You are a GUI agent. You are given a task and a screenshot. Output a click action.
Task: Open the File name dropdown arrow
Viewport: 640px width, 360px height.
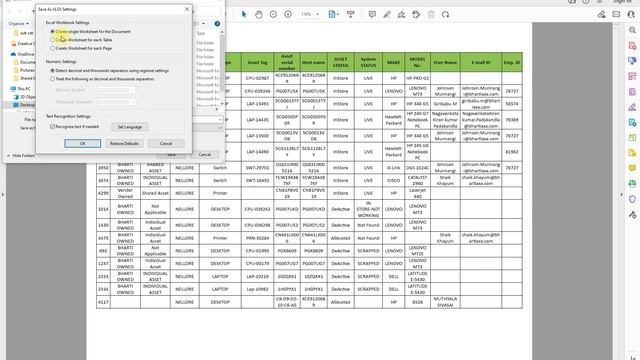click(220, 119)
